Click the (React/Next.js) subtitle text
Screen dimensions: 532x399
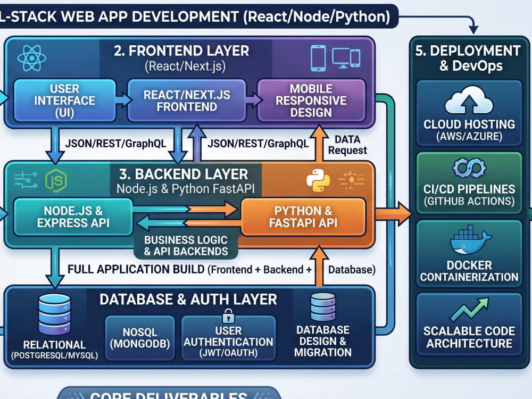(x=185, y=66)
